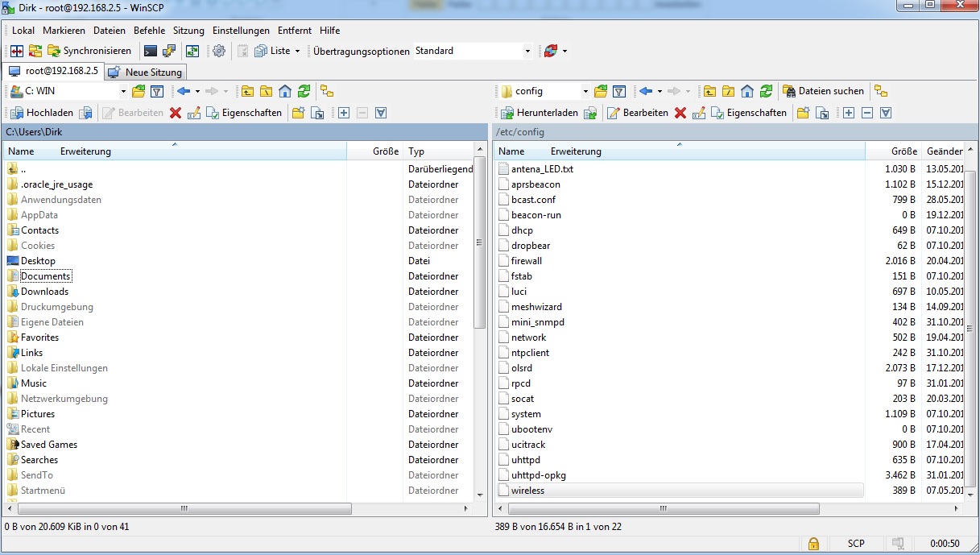Screen dimensions: 980x555
Task: Click the Synchronisieren button
Action: pos(89,51)
